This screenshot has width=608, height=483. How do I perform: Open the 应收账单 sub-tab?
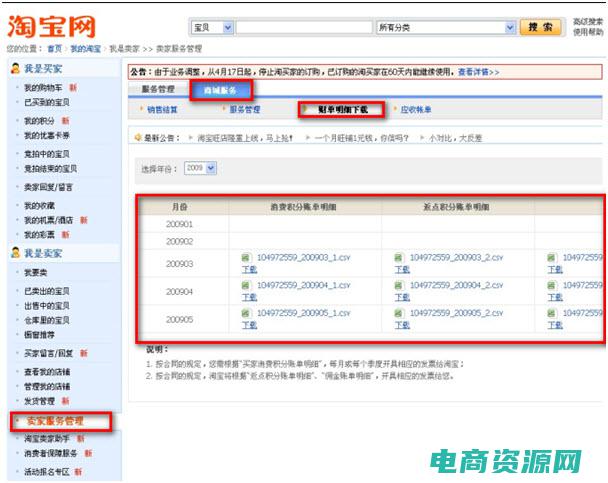(416, 110)
